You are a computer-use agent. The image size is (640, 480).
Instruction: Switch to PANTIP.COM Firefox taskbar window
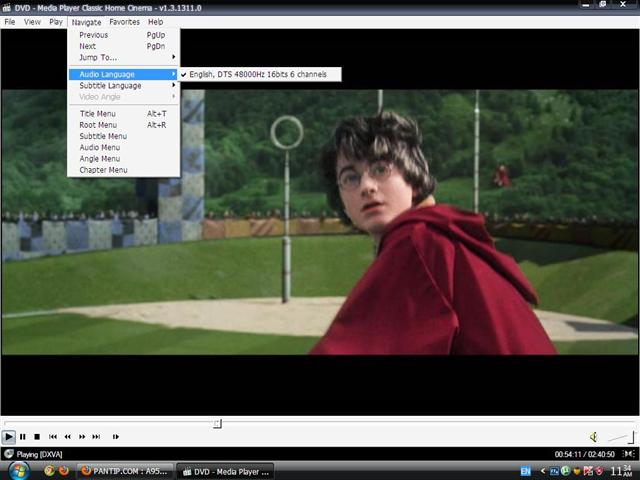[x=125, y=471]
